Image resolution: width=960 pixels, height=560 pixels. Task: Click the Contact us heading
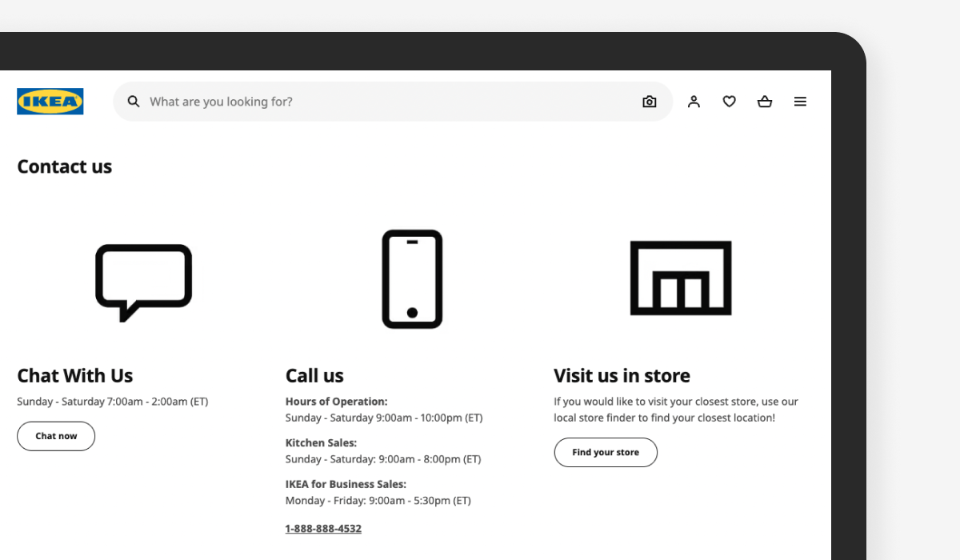(x=65, y=166)
